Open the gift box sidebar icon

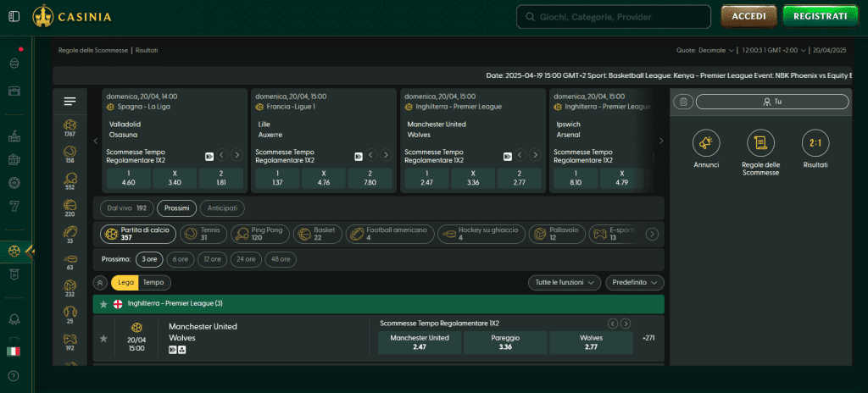[14, 159]
